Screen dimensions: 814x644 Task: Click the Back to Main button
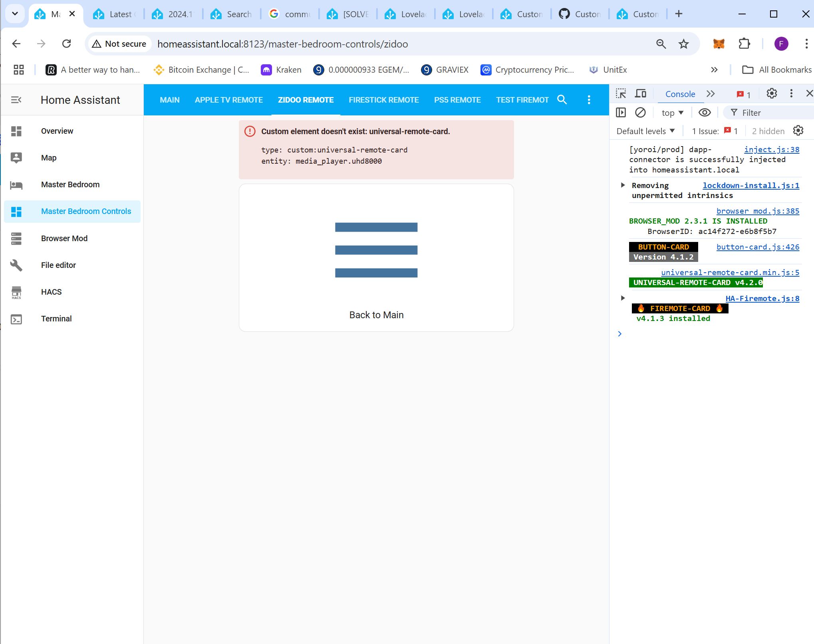click(376, 315)
